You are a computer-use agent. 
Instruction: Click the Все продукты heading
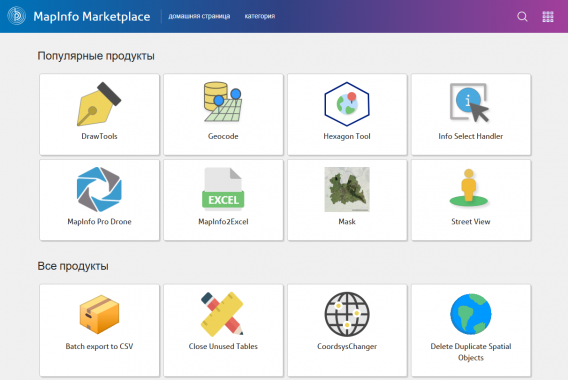point(73,266)
